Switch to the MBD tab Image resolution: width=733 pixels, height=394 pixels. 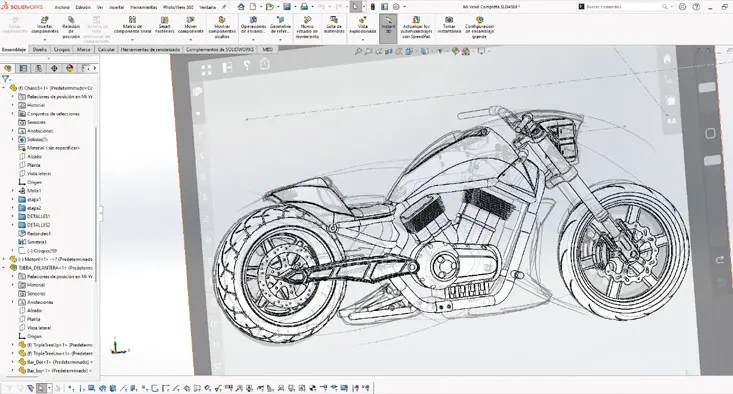267,49
